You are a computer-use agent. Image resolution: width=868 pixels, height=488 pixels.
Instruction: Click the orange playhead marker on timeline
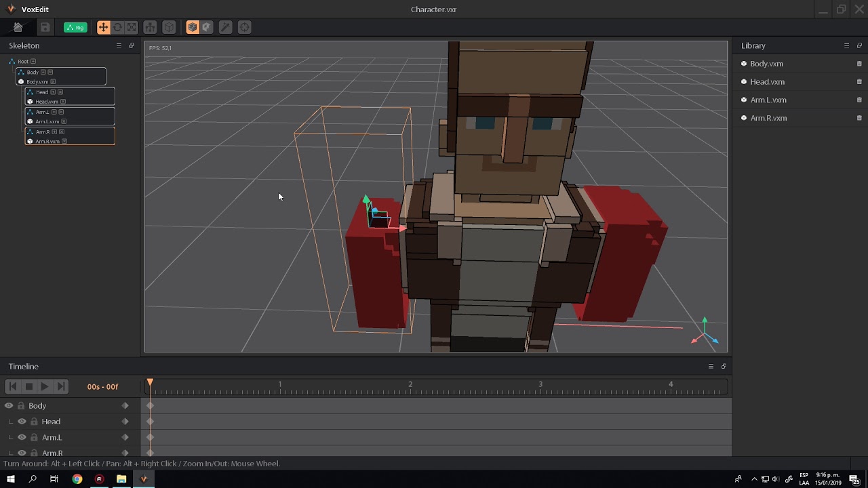150,383
